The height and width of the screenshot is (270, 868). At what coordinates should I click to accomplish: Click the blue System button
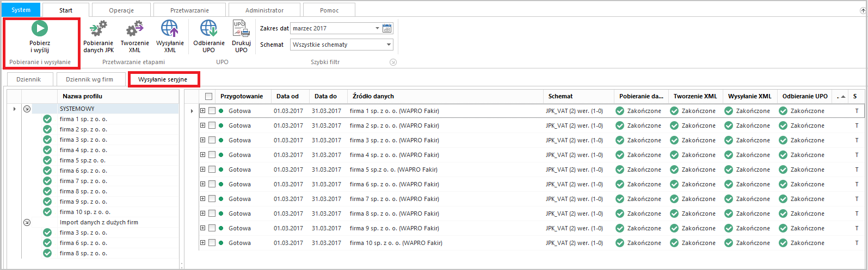[21, 10]
